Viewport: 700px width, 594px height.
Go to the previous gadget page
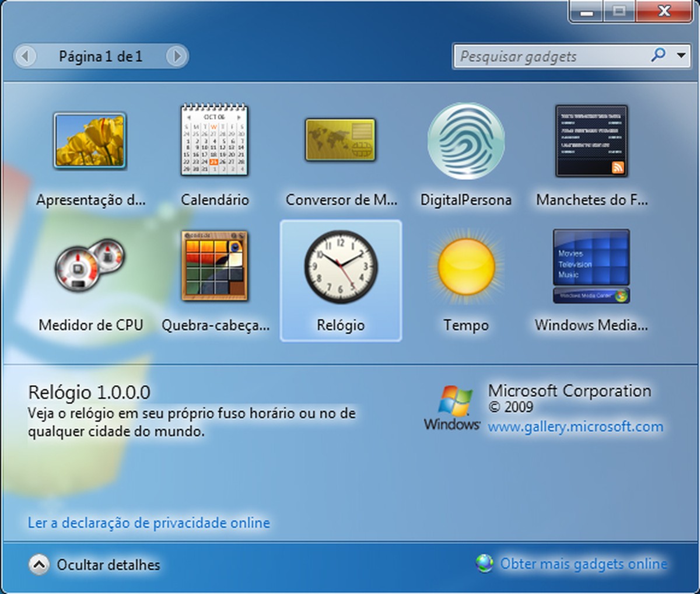(25, 56)
